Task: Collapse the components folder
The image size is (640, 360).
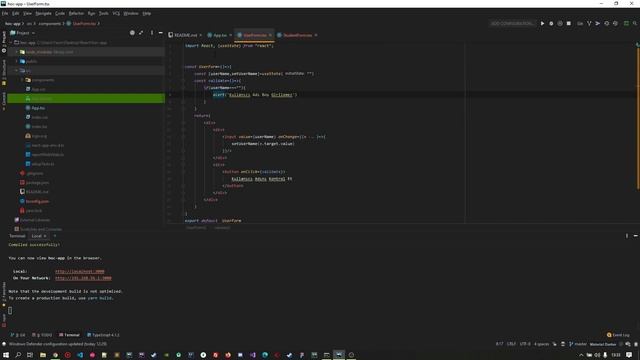Action: [22, 80]
